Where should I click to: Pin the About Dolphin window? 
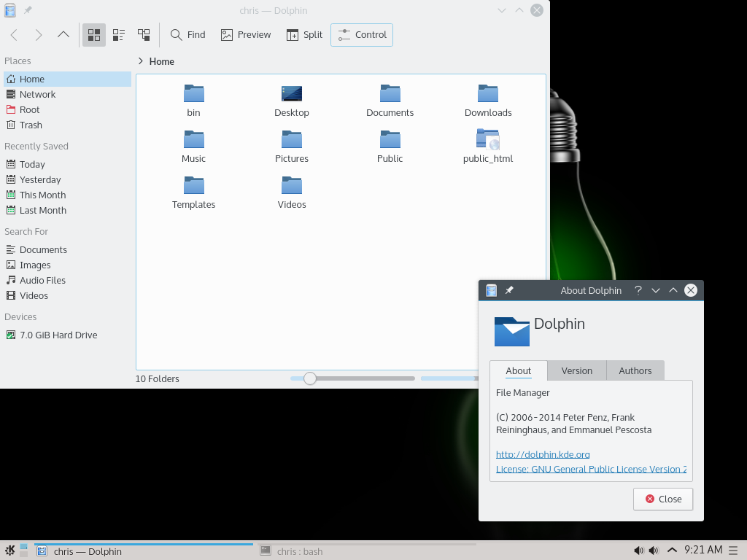pos(509,290)
